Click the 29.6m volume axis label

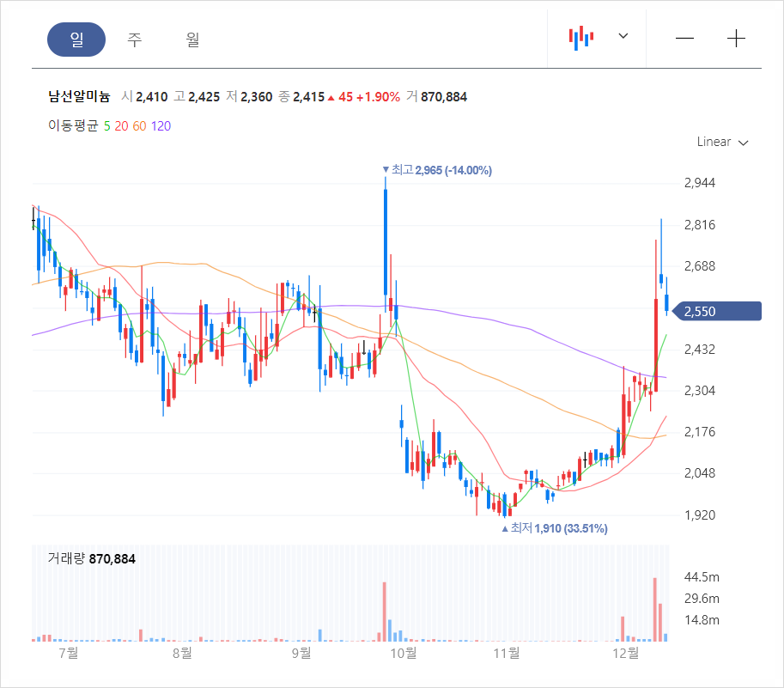(x=702, y=599)
